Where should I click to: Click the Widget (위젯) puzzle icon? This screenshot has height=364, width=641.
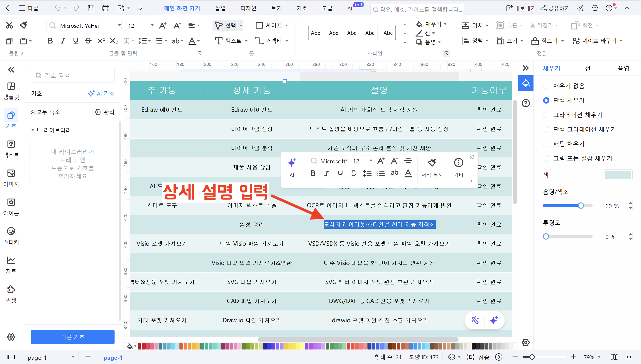click(11, 289)
